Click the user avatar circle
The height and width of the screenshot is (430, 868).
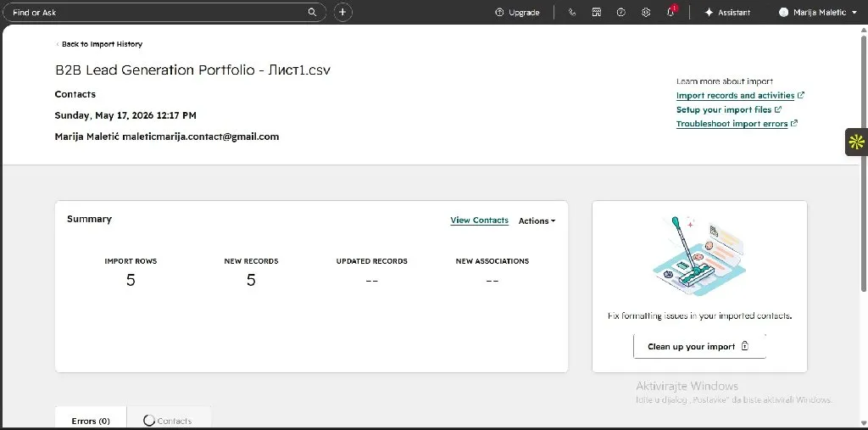[783, 12]
